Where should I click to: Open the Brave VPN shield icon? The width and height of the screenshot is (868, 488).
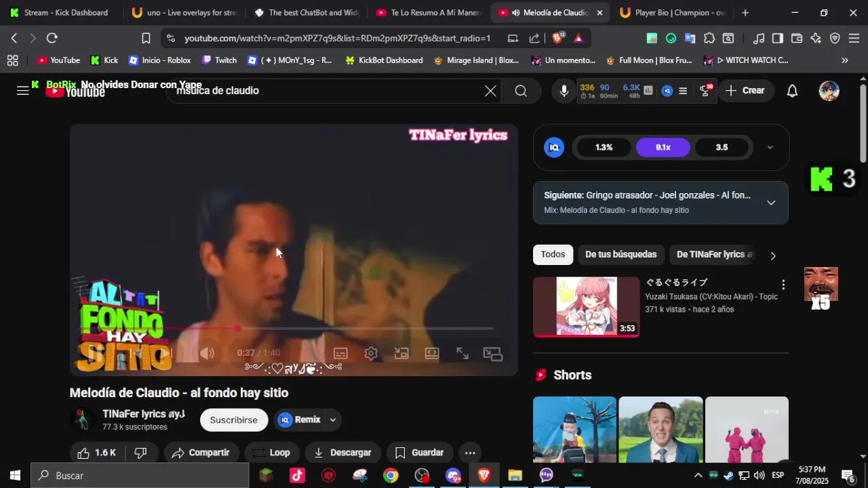[x=835, y=39]
